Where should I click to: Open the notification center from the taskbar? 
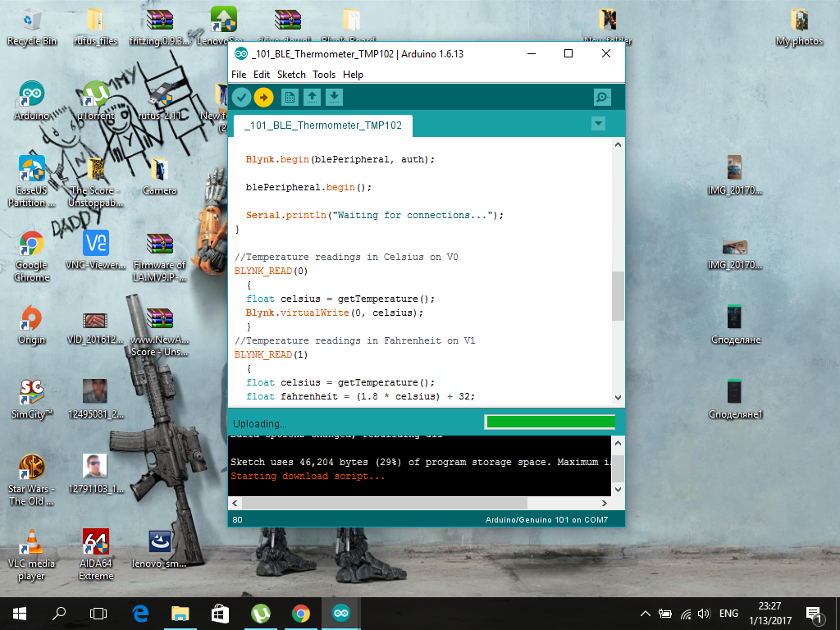click(x=815, y=613)
